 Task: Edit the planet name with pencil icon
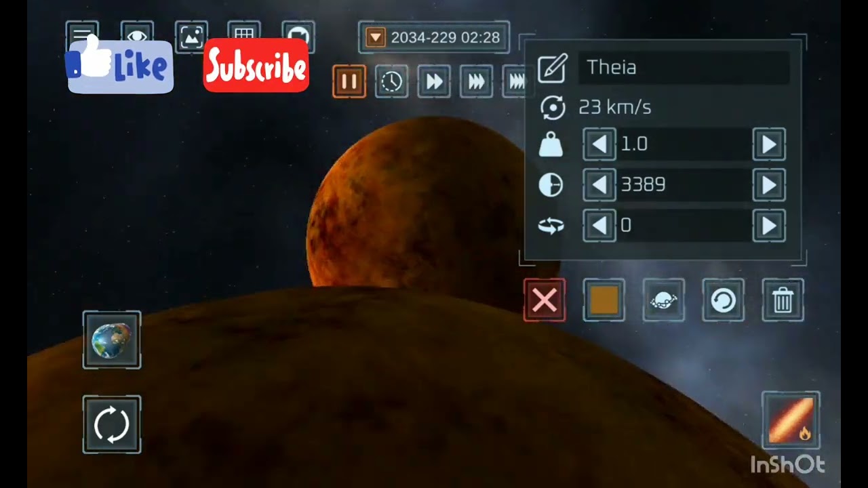coord(552,68)
